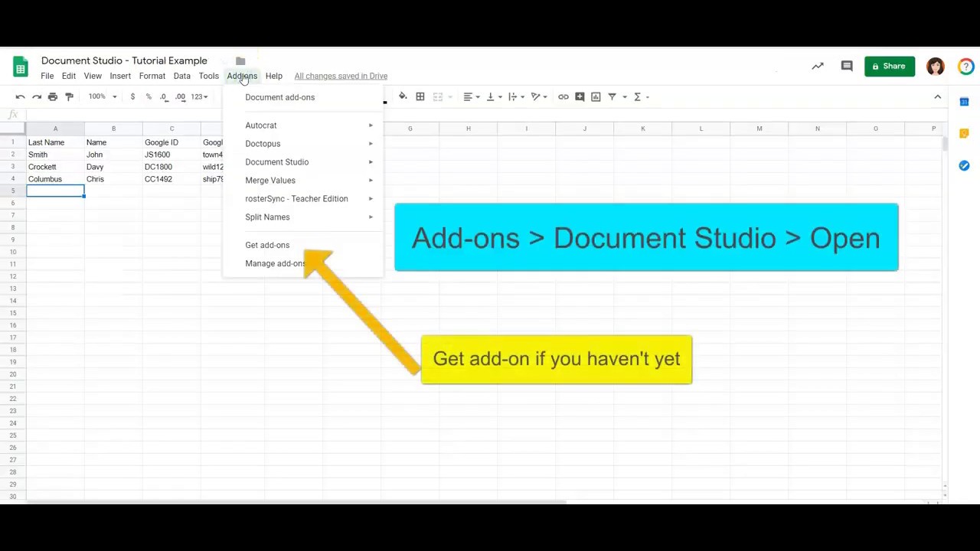Open the File menu

(x=47, y=76)
